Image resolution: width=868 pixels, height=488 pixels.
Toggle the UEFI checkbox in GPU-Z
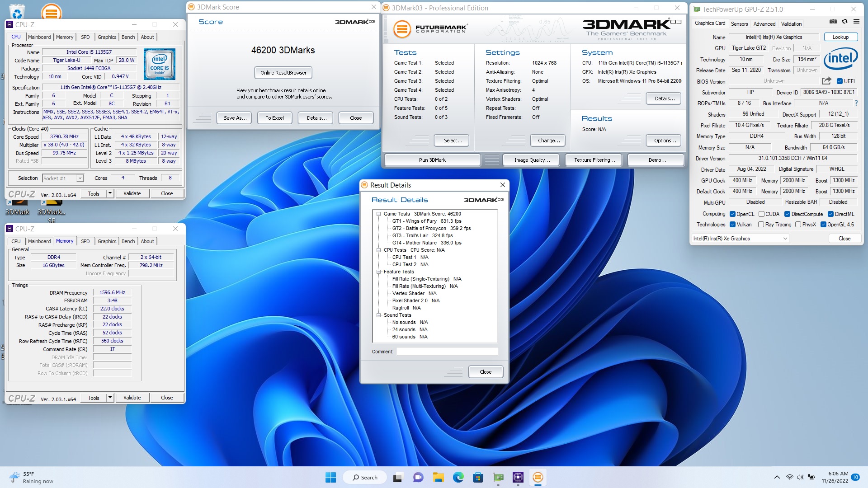click(840, 81)
